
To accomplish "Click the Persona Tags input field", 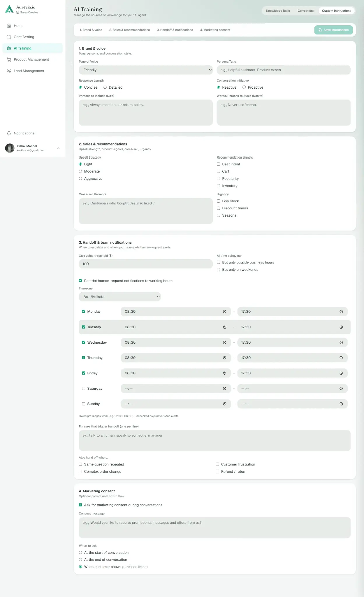I will 284,70.
